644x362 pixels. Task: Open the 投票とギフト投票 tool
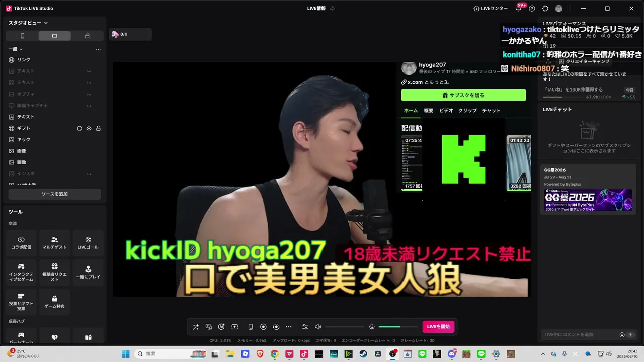point(21,302)
